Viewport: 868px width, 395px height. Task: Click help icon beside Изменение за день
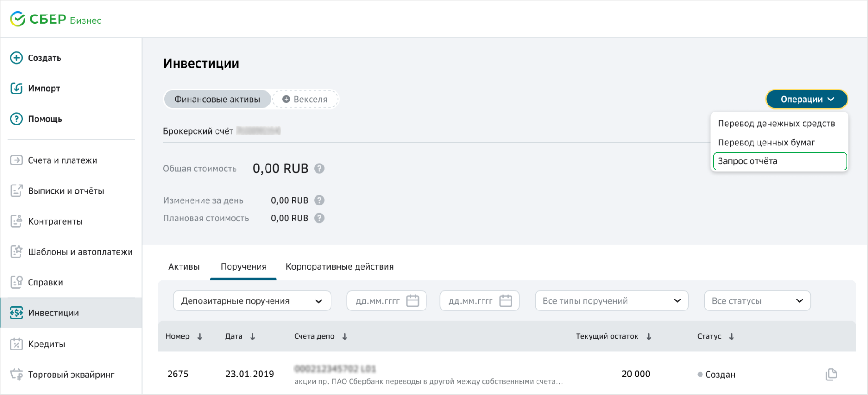coord(319,200)
